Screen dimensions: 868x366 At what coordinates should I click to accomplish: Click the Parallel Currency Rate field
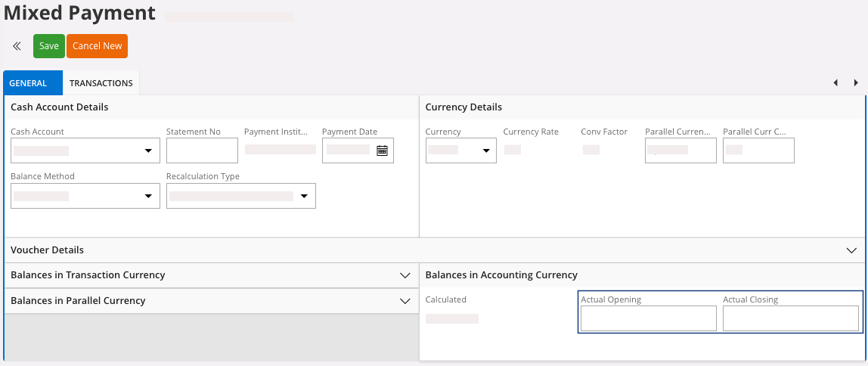click(680, 151)
